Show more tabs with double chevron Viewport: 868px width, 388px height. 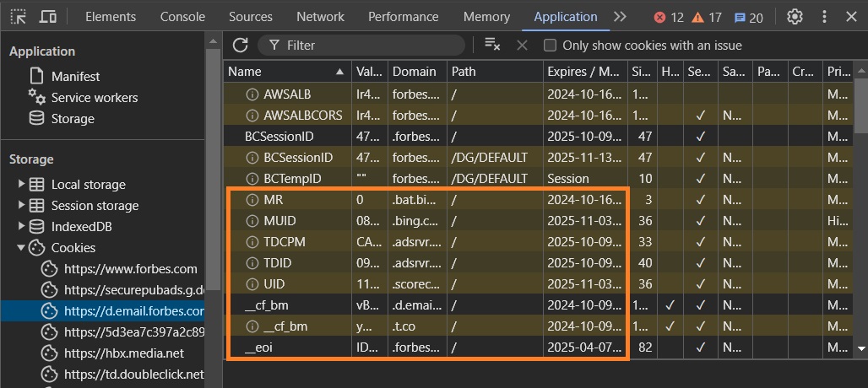[x=620, y=17]
